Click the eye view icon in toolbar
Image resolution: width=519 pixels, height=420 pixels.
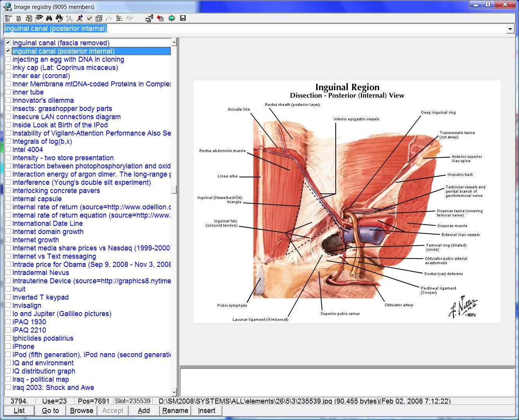coord(39,18)
